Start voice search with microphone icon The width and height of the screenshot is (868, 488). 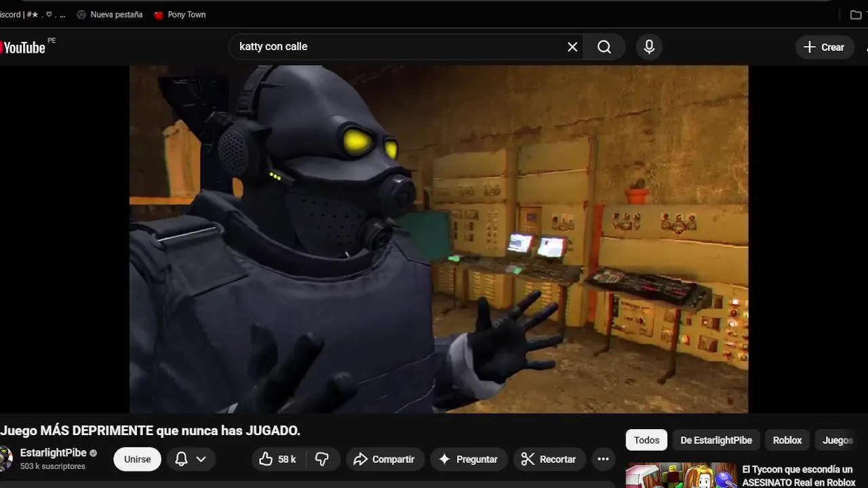click(649, 47)
